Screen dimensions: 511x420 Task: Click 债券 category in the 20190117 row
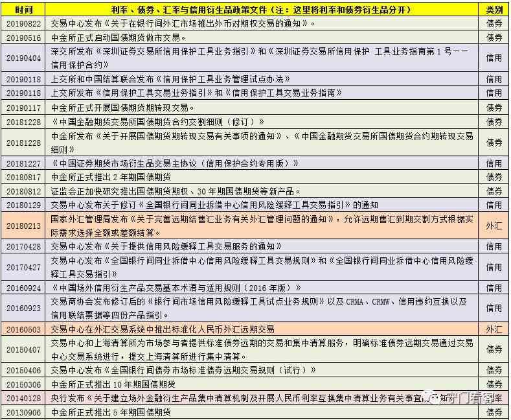(x=494, y=108)
